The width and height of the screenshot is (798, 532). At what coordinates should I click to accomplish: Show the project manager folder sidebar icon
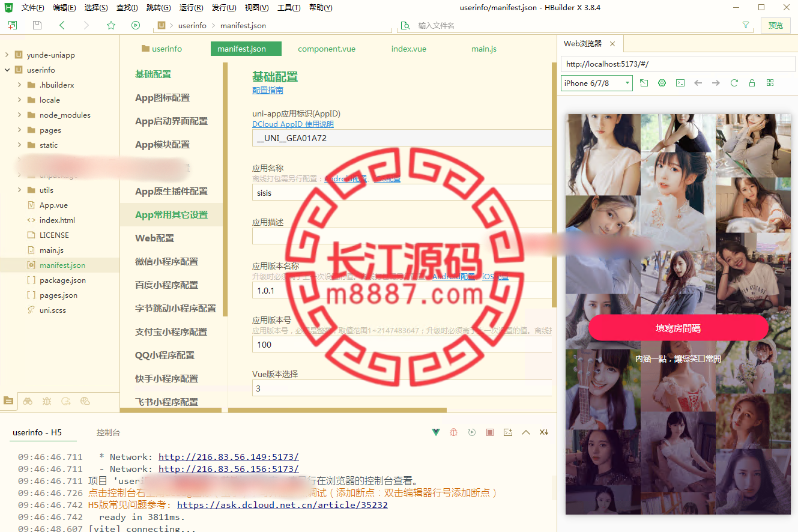pyautogui.click(x=8, y=401)
